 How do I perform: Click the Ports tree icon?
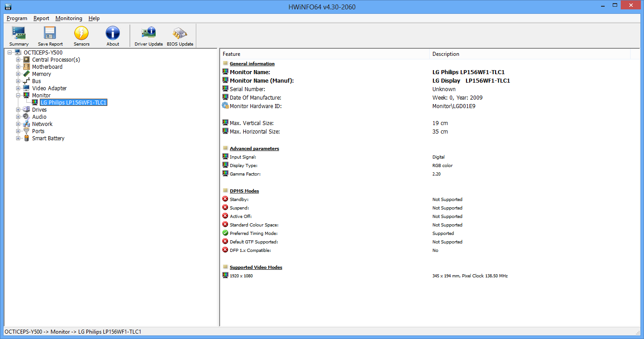point(27,131)
